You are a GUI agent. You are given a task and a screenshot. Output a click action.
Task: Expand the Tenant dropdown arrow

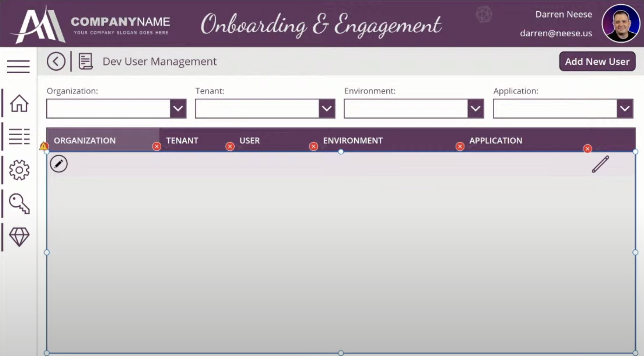tap(327, 108)
